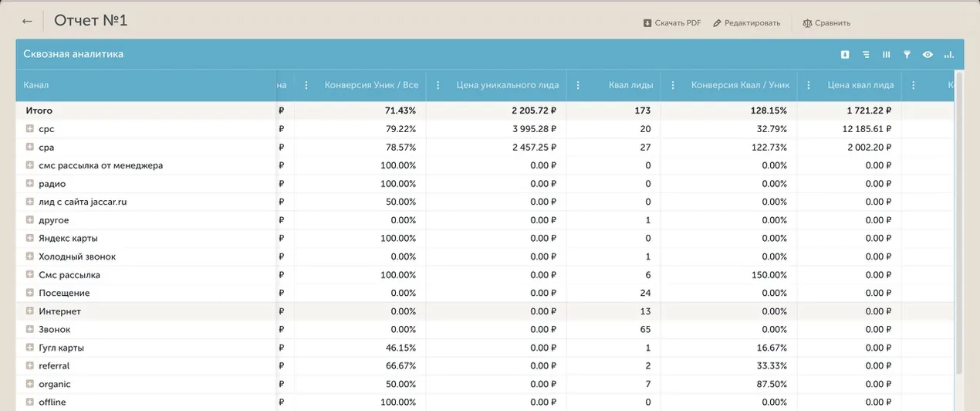Open the columns settings icon
980x411 pixels.
pos(887,55)
